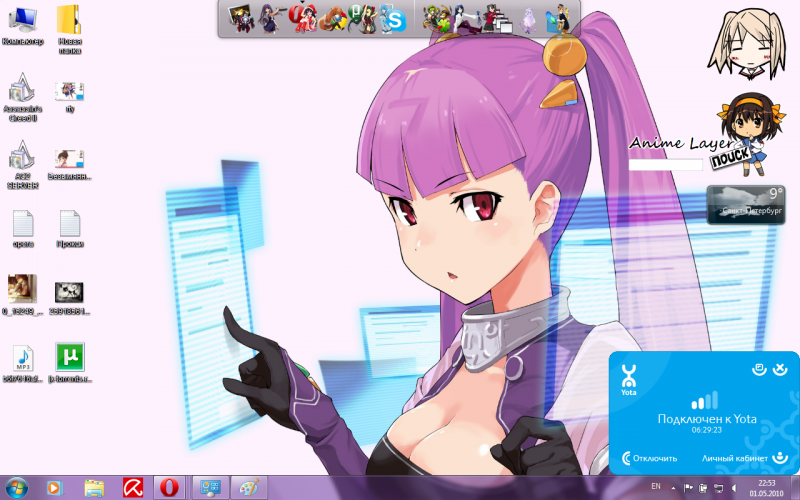Click the volume speaker tray icon

tap(735, 488)
